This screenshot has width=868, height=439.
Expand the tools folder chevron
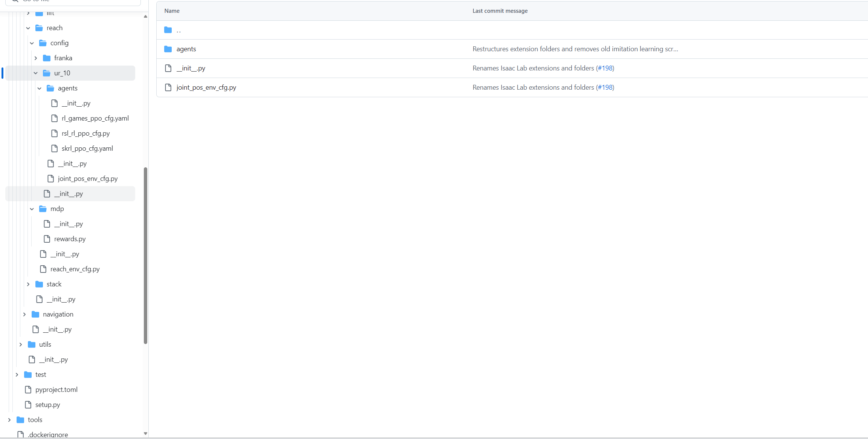tap(9, 420)
